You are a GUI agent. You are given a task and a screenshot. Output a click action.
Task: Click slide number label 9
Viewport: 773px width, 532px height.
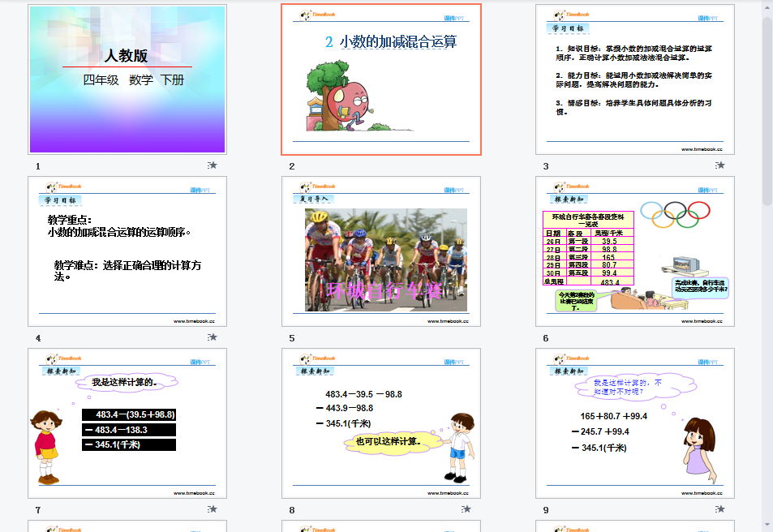point(546,510)
